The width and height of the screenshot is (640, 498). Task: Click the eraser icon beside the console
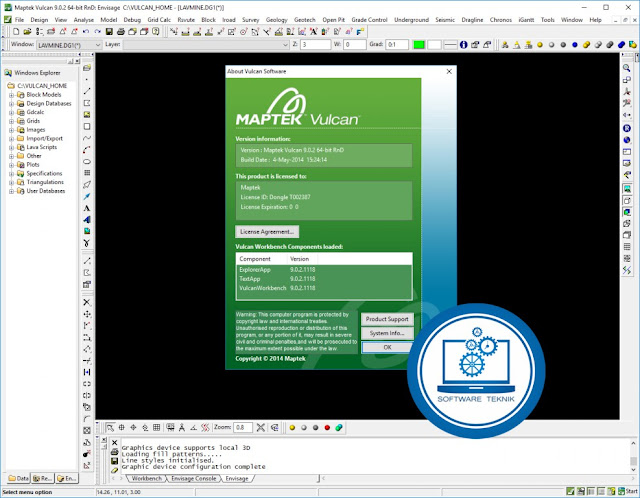coord(115,470)
